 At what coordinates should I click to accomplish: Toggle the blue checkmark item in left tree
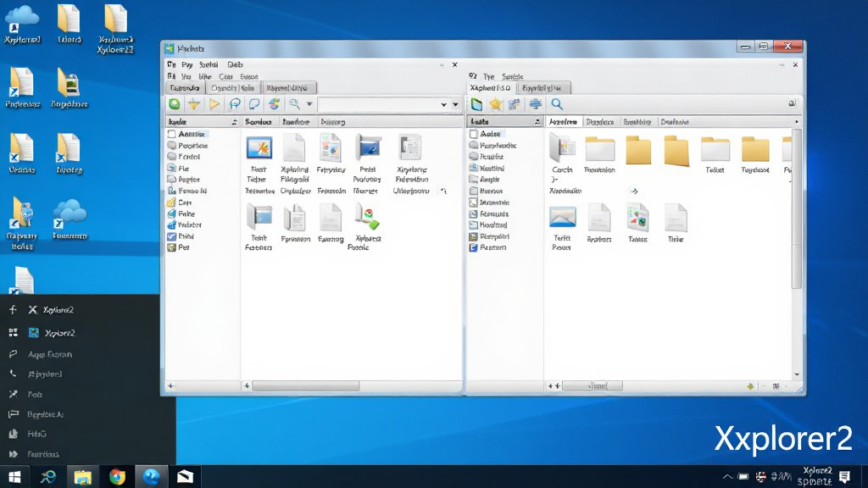pyautogui.click(x=171, y=236)
